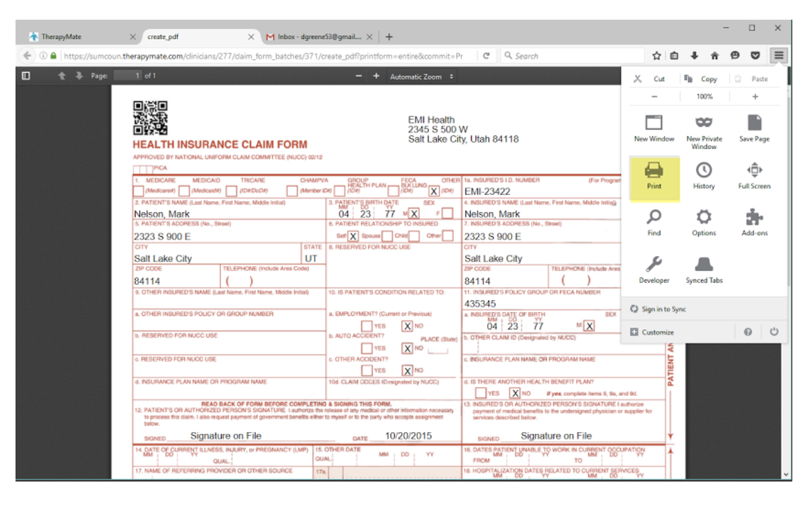Click Sign in to Sync
This screenshot has height=506, width=812.
tap(663, 309)
